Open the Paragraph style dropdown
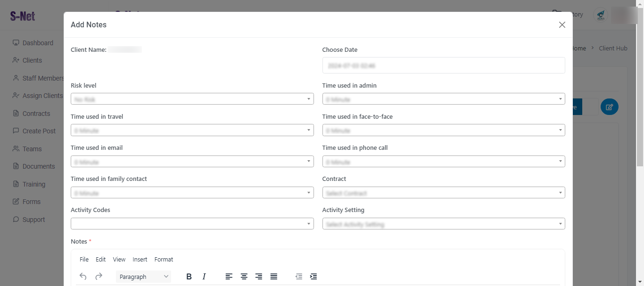 (143, 277)
